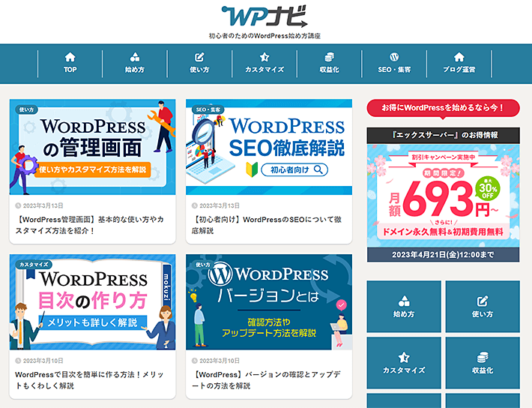Click the 始め方 shapes icon in navigation bar

pyautogui.click(x=135, y=57)
